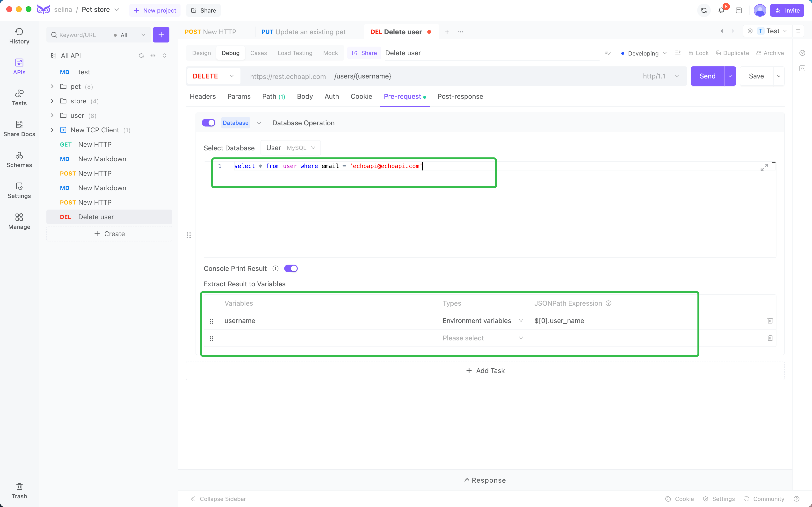Switch to the Post-response tab
Viewport: 812px width, 507px height.
point(460,96)
